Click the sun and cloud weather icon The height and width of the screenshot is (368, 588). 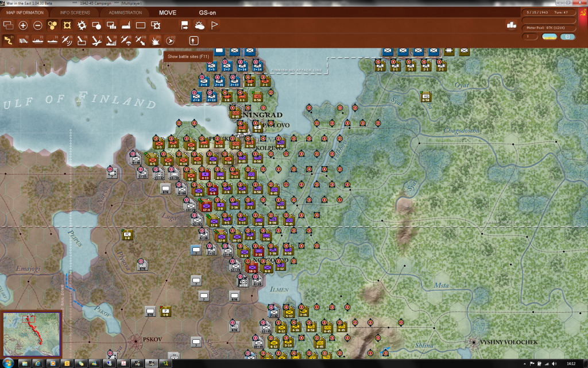point(200,25)
